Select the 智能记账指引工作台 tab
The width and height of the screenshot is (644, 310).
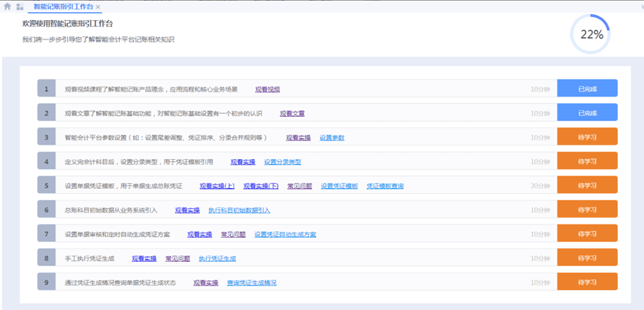point(63,7)
